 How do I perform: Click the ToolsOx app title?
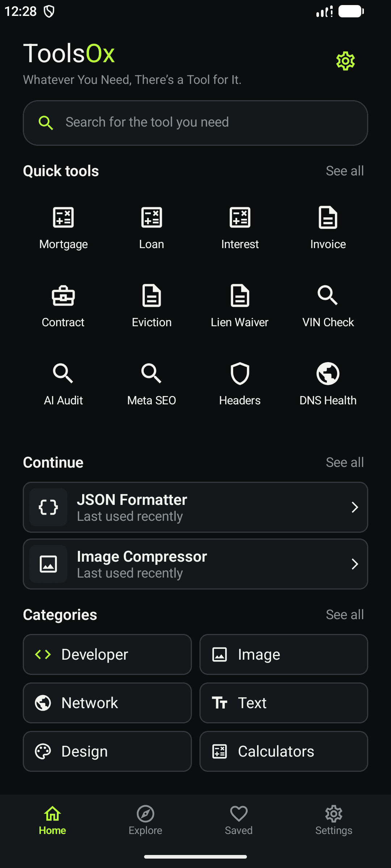(x=69, y=54)
